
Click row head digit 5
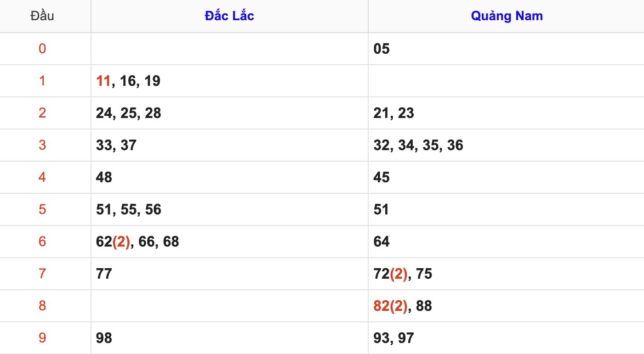point(42,210)
